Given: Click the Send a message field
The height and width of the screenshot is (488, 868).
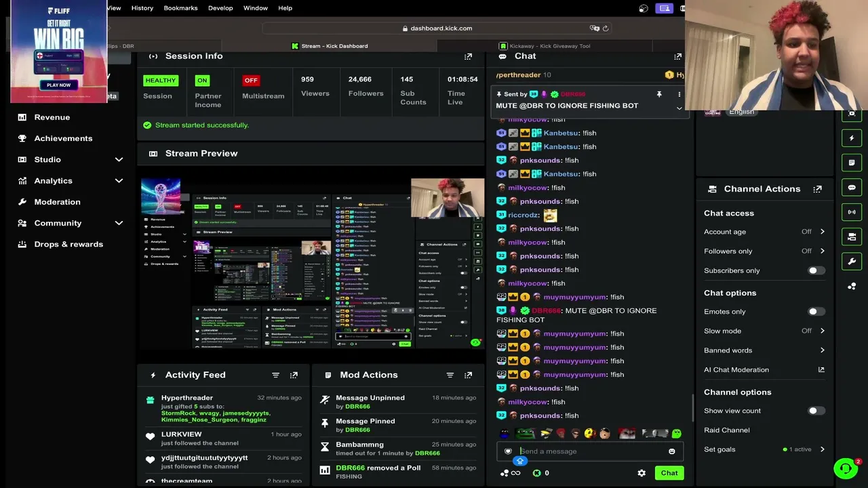Looking at the screenshot, I should [x=589, y=451].
